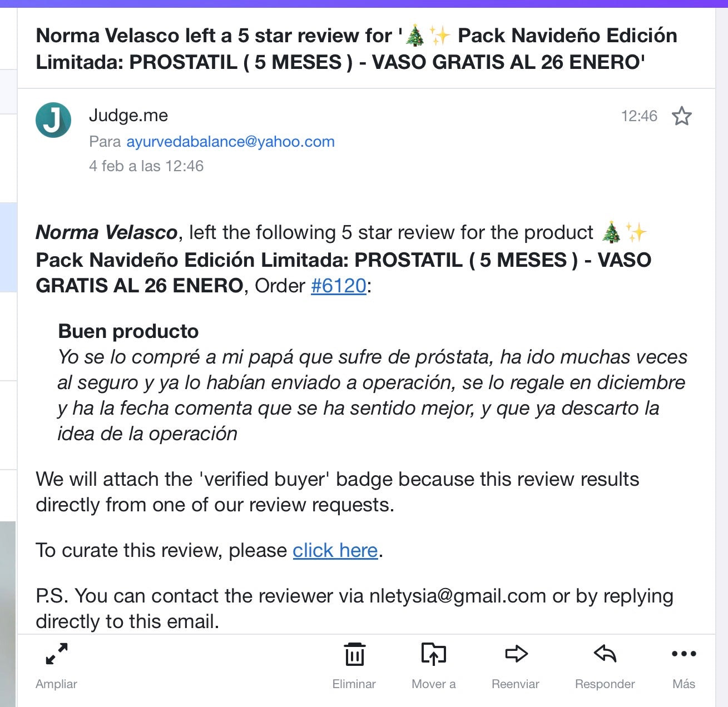
Task: Open the Mover a folder icon
Action: point(434,654)
